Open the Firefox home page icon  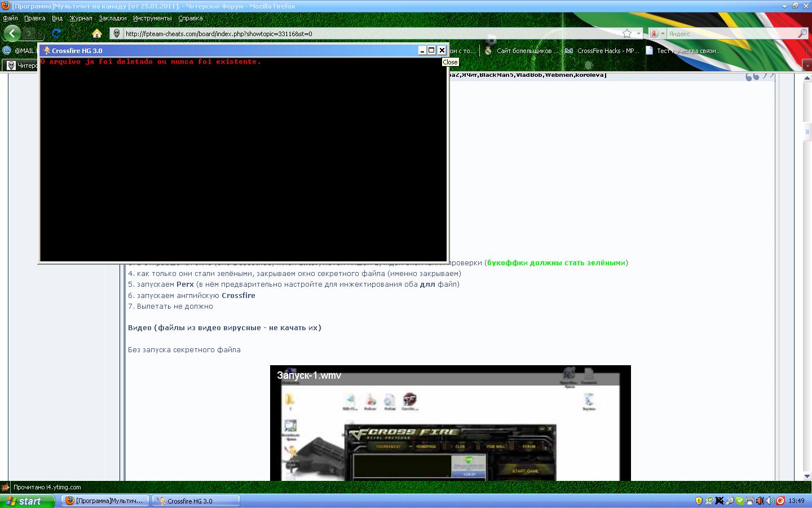[x=96, y=33]
